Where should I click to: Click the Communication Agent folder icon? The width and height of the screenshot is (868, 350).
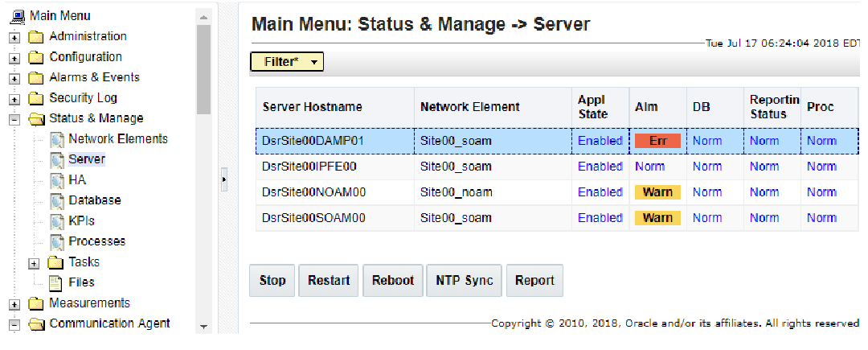point(36,324)
